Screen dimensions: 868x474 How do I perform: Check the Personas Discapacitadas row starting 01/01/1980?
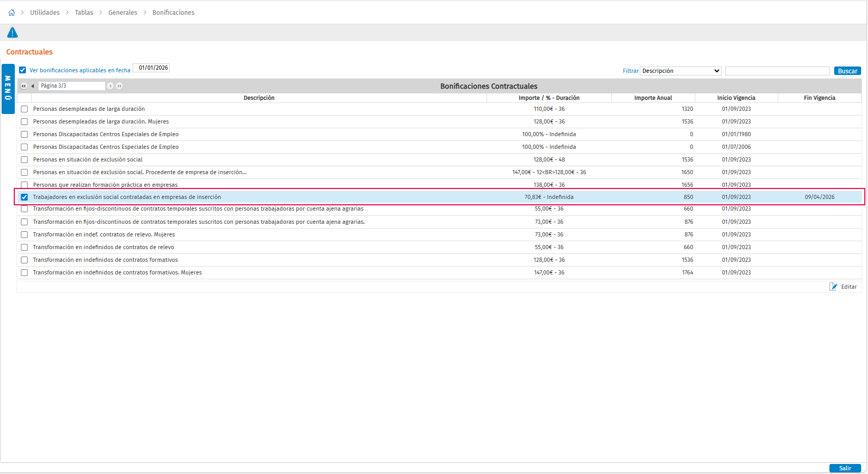coord(24,135)
